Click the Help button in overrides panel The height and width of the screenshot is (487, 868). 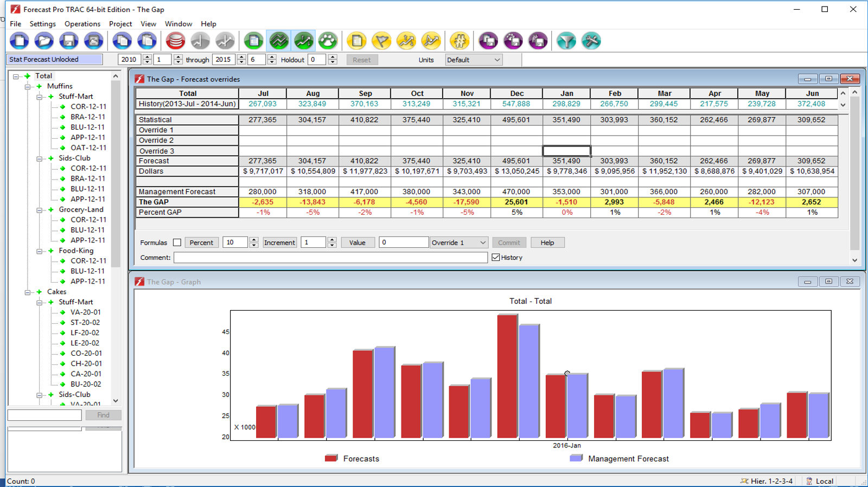tap(547, 242)
